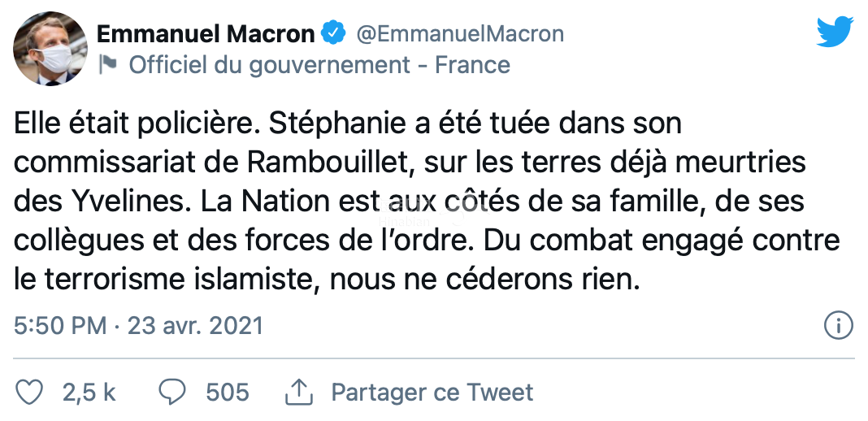Click the Twitter bird logo
The image size is (868, 421).
835,33
